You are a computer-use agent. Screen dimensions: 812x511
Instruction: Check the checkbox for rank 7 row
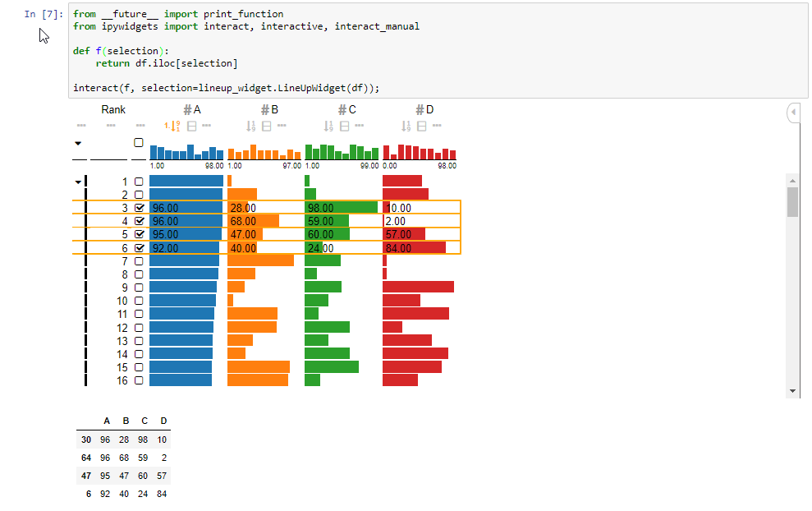[139, 261]
